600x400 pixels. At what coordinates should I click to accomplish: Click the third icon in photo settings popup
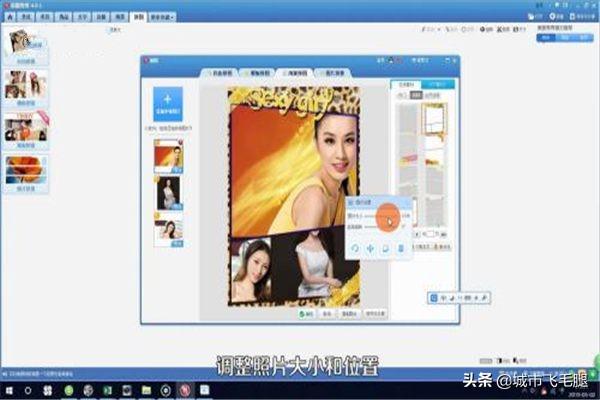[387, 248]
